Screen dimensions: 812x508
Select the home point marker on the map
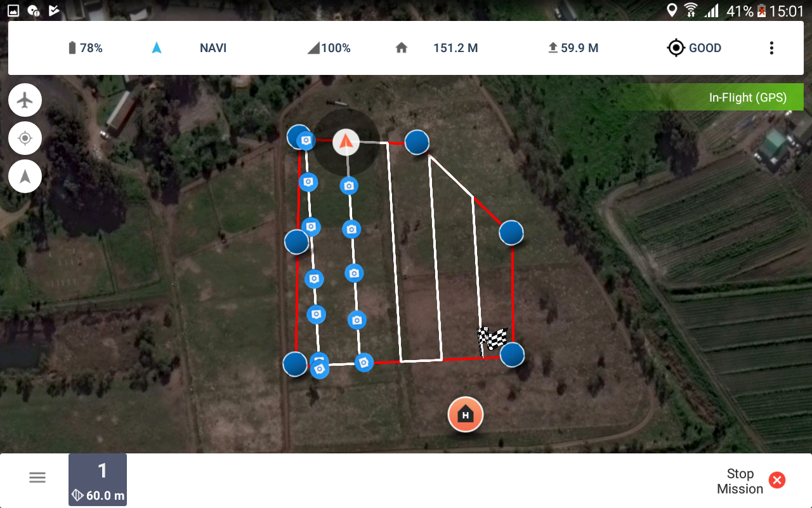coord(466,415)
